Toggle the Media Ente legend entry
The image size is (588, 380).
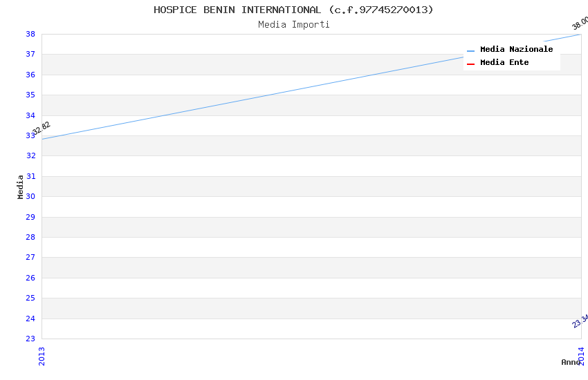(504, 63)
